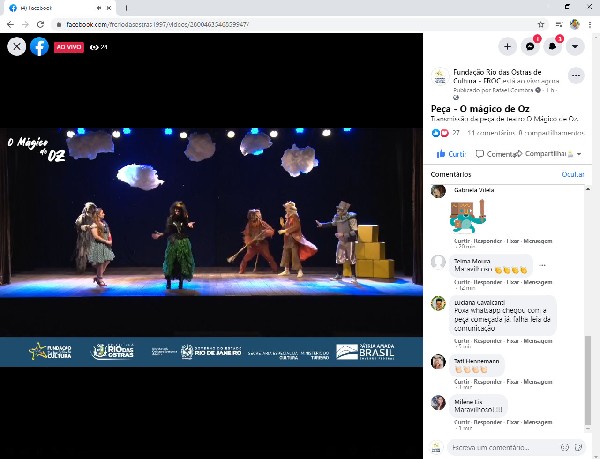This screenshot has height=459, width=600.
Task: Open the Chrome profile avatar
Action: (574, 24)
